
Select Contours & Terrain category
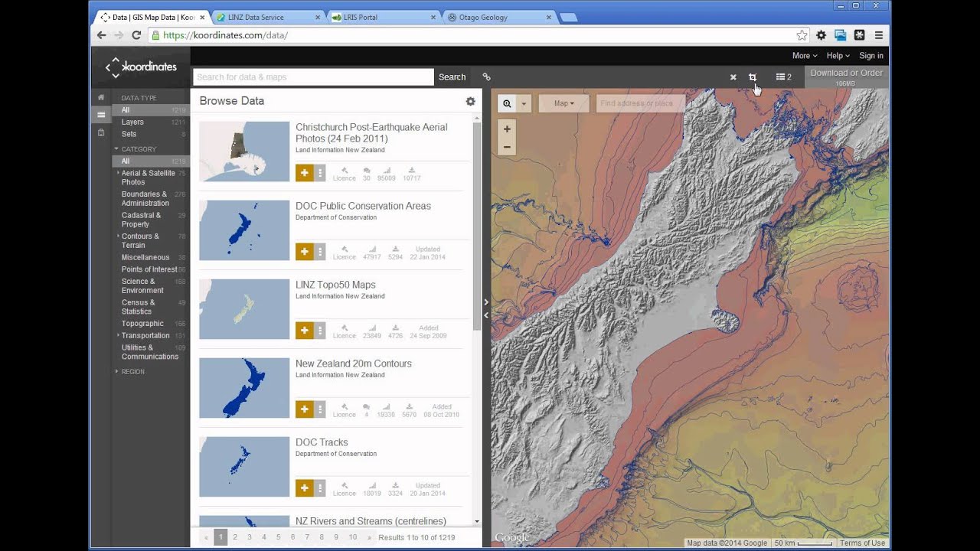(x=141, y=241)
